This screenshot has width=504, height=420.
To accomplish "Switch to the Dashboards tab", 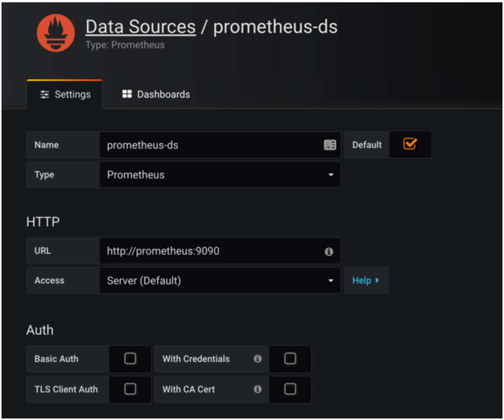I will click(156, 94).
